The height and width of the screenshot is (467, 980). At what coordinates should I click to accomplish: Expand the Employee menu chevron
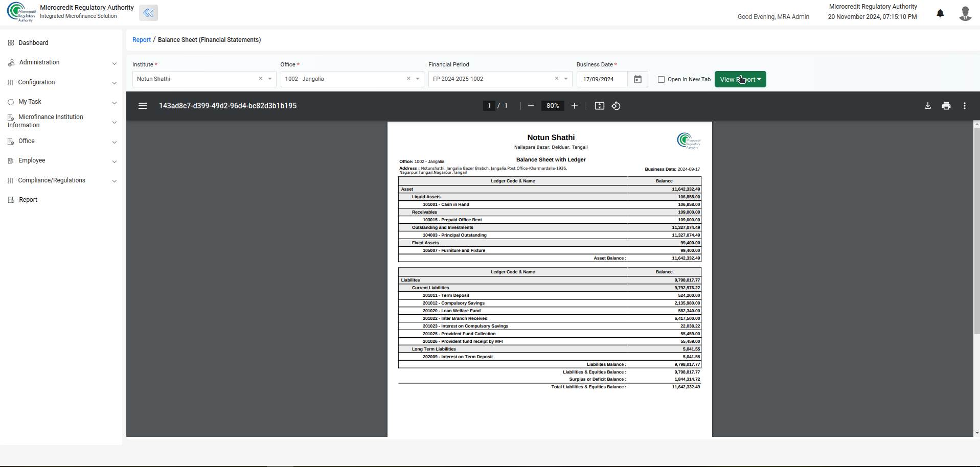(115, 161)
